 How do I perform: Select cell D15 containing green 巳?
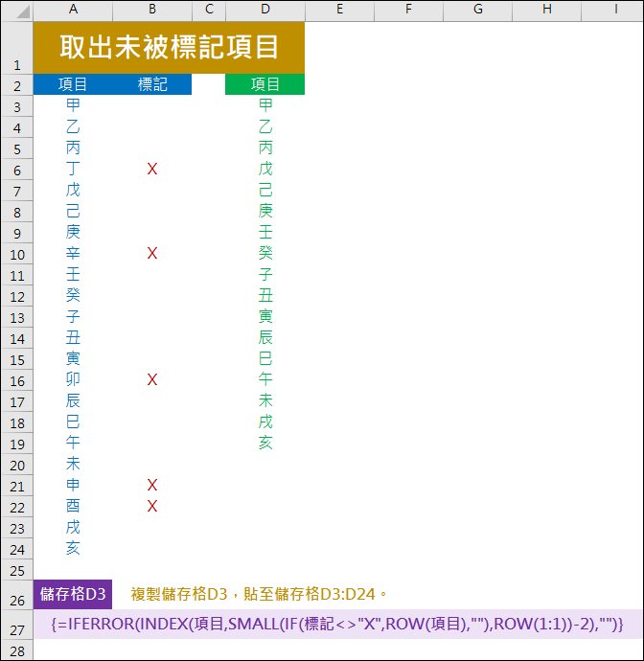(x=265, y=358)
